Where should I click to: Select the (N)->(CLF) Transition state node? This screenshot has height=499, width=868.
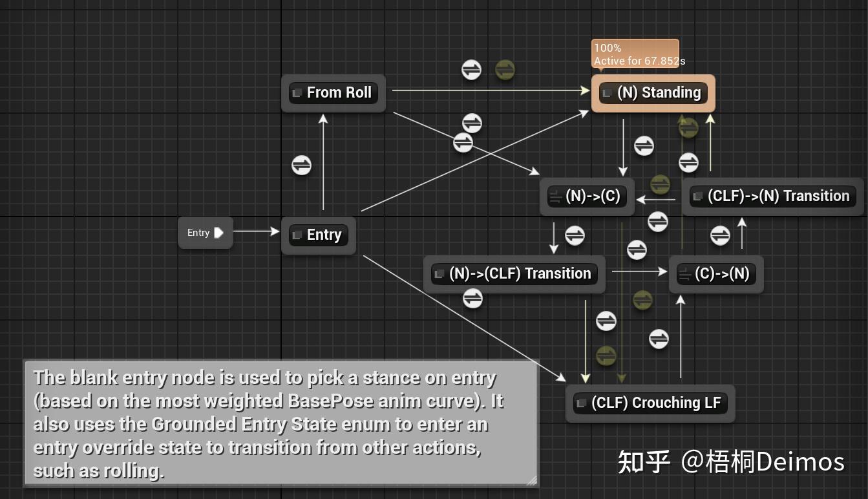click(x=514, y=273)
